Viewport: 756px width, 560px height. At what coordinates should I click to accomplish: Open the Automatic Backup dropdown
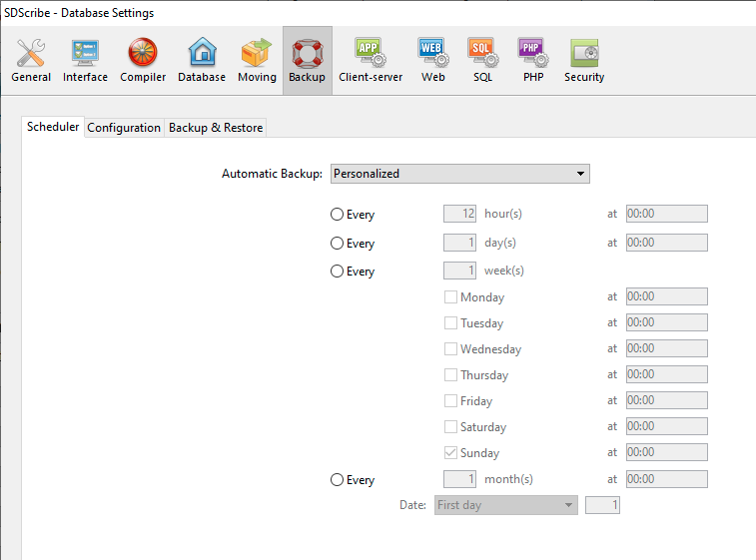(x=460, y=174)
